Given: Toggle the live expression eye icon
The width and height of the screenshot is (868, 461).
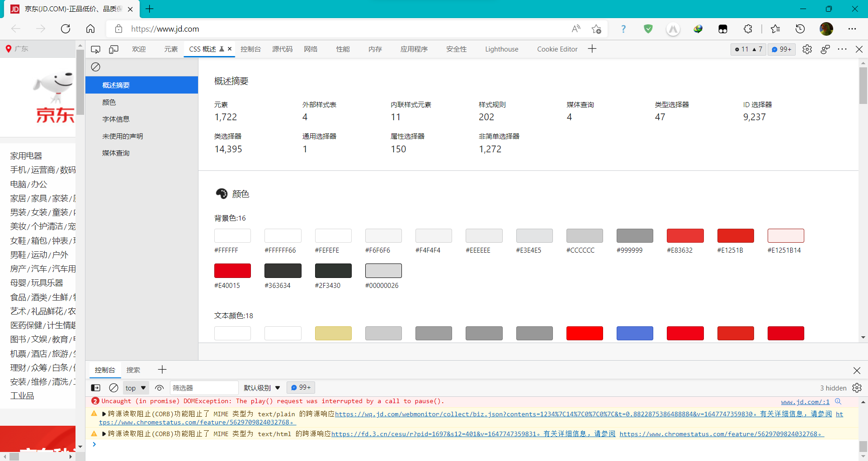Looking at the screenshot, I should coord(159,388).
